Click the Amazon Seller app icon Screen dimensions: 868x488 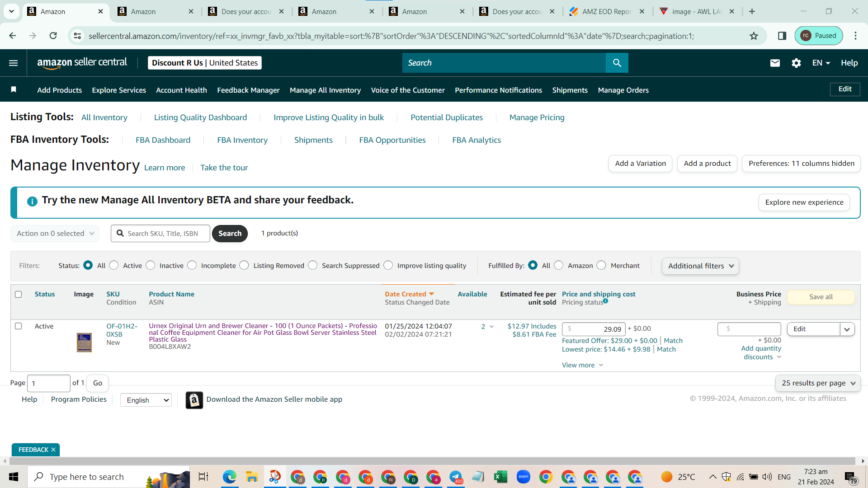tap(194, 400)
